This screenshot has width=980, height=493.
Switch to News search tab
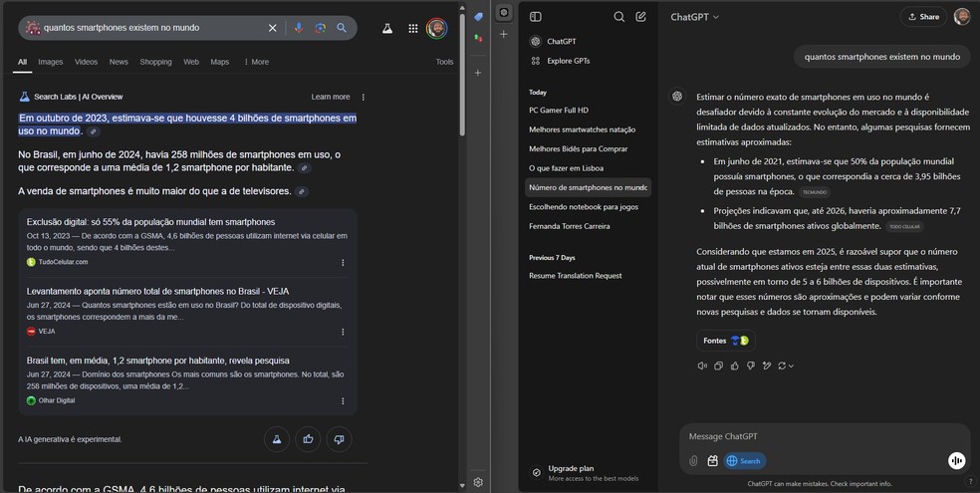click(119, 62)
